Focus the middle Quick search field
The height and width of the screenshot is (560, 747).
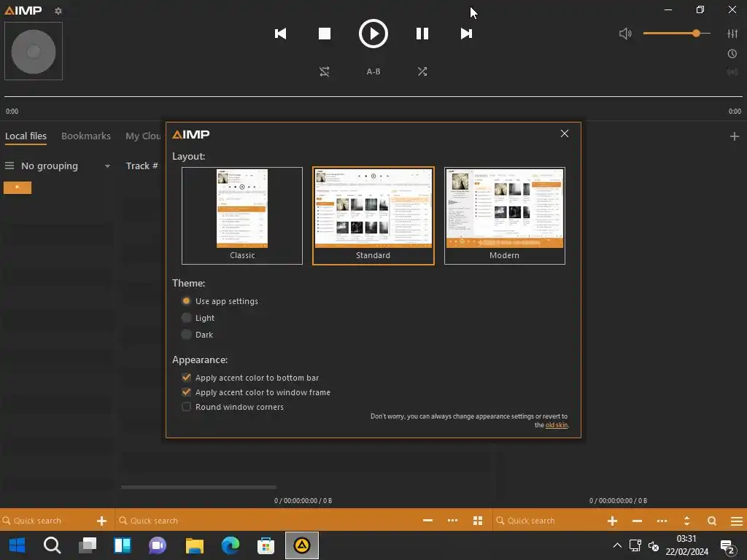click(x=267, y=521)
